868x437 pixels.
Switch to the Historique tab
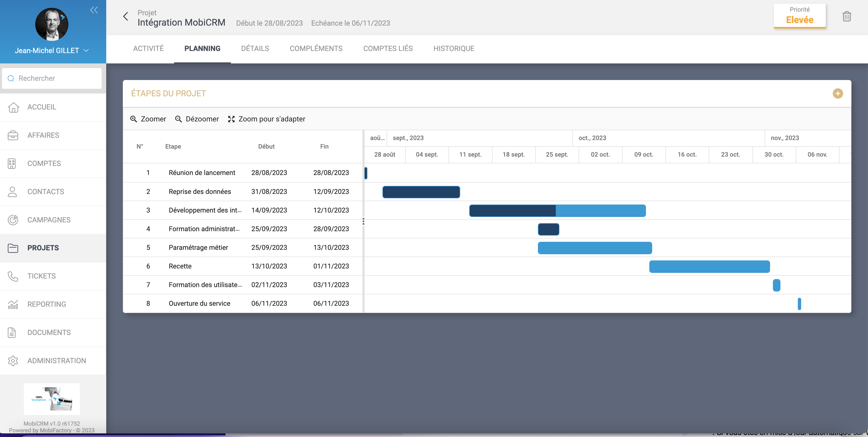click(453, 48)
